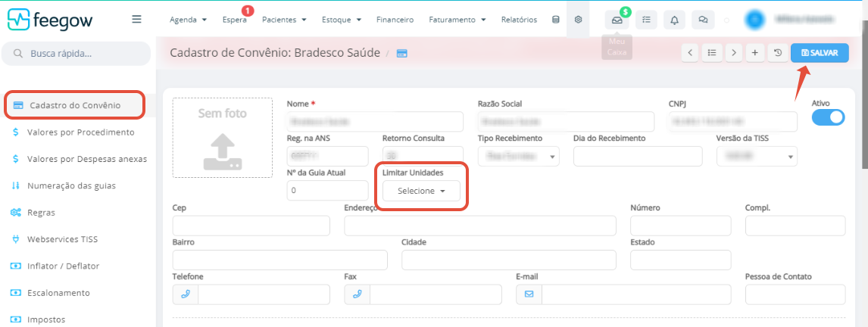Click the Estado input field

[x=681, y=260]
